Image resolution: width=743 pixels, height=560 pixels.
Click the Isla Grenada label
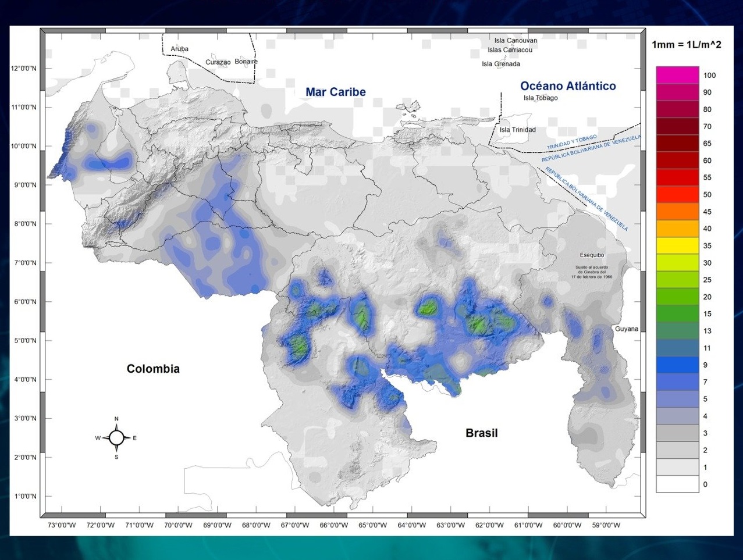coord(500,64)
